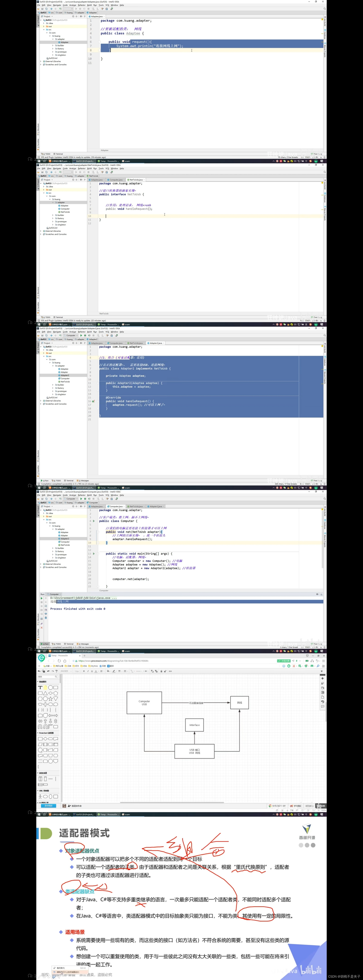The image size is (363, 980).
Task: Select 网线 box in ProcessOn diagram
Action: tap(239, 703)
